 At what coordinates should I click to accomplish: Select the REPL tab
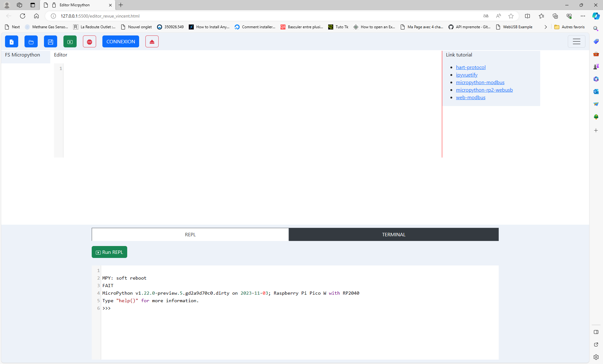click(x=190, y=235)
